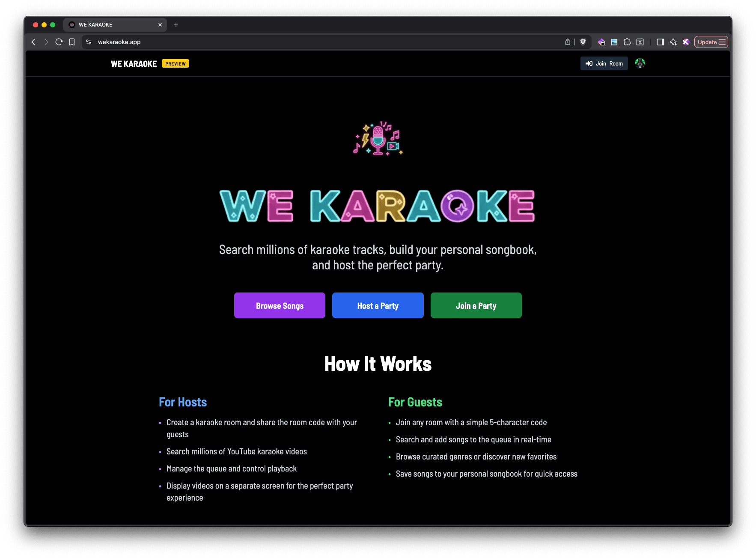Image resolution: width=756 pixels, height=558 pixels.
Task: Click the yellow PREVIEW badge
Action: [x=175, y=63]
